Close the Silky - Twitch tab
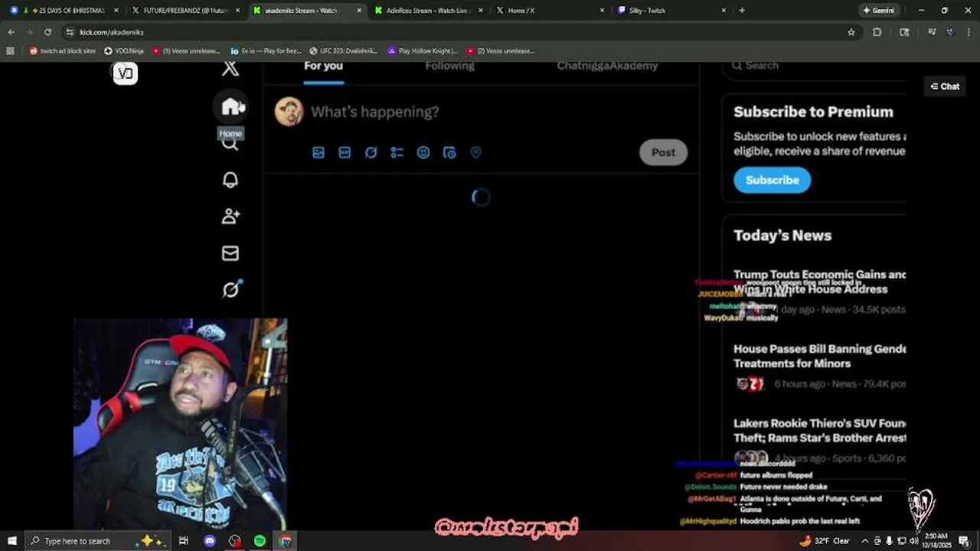The width and height of the screenshot is (980, 551). [x=723, y=11]
